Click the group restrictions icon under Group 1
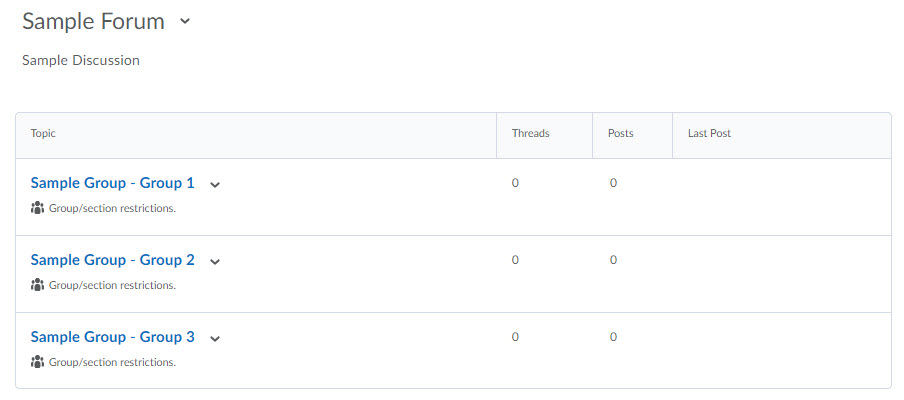Viewport: 904px width, 400px height. [38, 208]
